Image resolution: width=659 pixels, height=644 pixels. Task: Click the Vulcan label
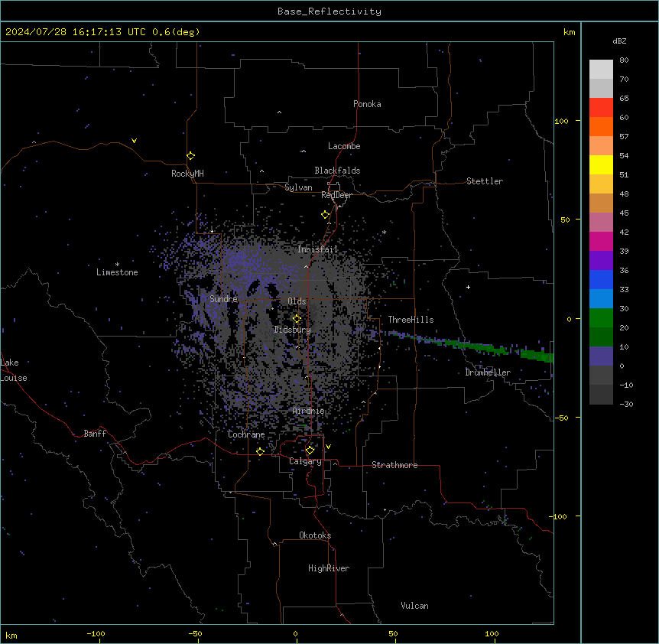click(x=414, y=606)
